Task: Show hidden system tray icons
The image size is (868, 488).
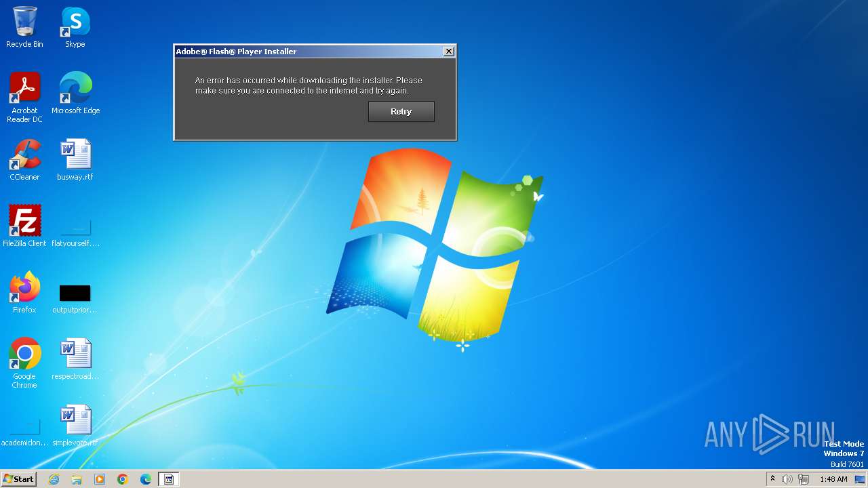Action: [772, 479]
